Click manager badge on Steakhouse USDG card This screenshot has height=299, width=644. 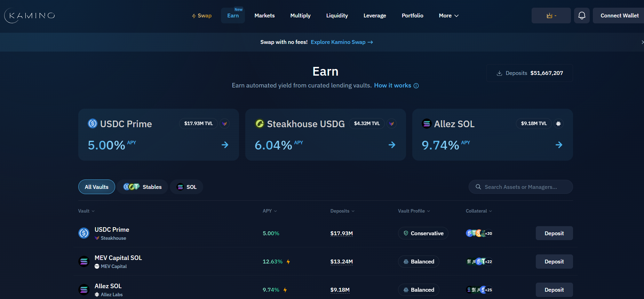[x=392, y=123]
